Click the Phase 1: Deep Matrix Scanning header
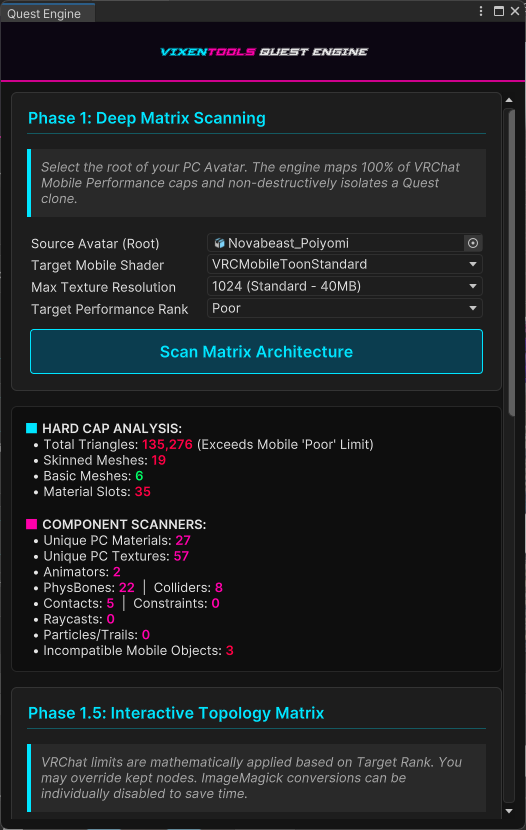The width and height of the screenshot is (526, 830). pyautogui.click(x=147, y=118)
